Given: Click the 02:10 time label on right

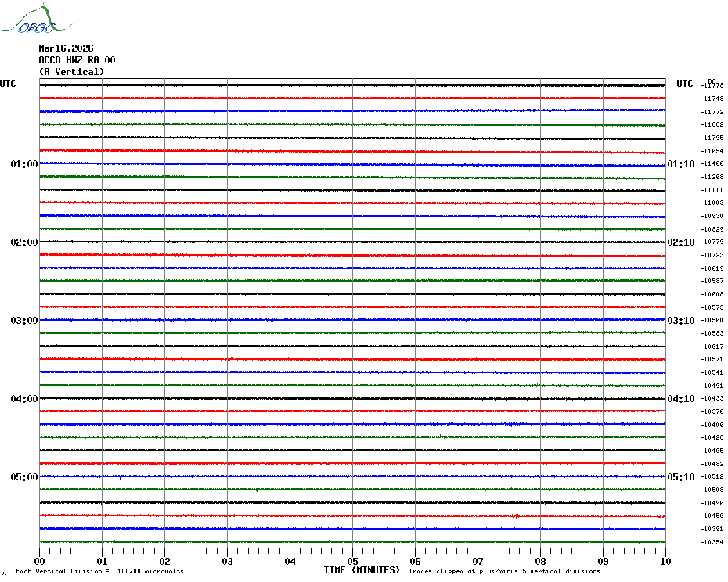Looking at the screenshot, I should point(681,242).
